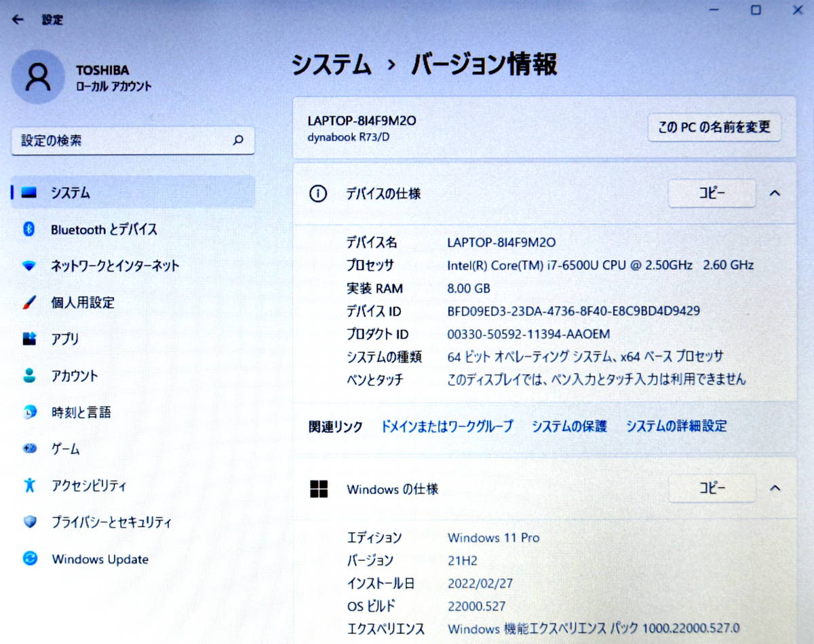Viewport: 814px width, 644px height.
Task: Click the network Wi-Fi icon in sidebar
Action: [x=29, y=266]
